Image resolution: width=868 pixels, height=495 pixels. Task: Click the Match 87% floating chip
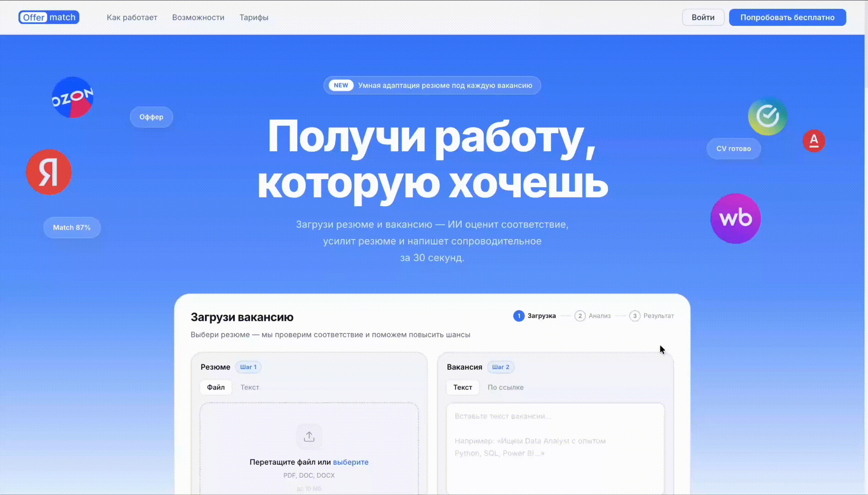[x=72, y=228]
